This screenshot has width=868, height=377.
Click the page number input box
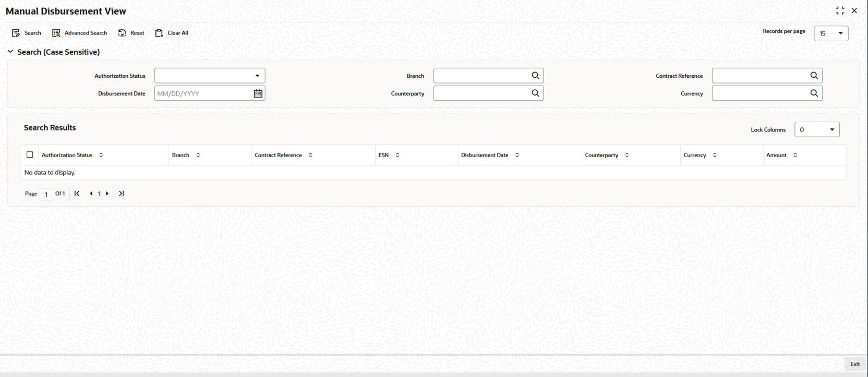(x=46, y=194)
